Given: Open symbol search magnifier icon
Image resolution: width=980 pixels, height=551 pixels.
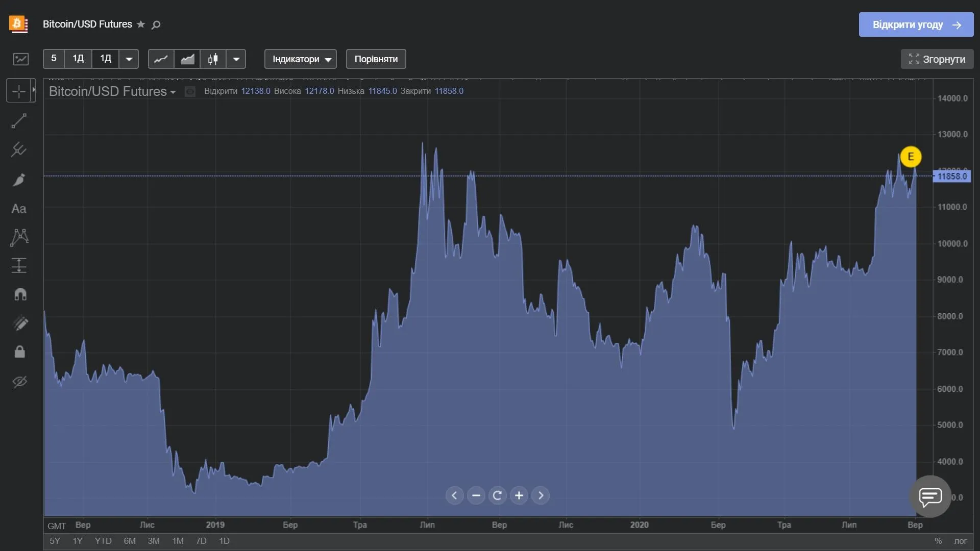Looking at the screenshot, I should [x=156, y=24].
